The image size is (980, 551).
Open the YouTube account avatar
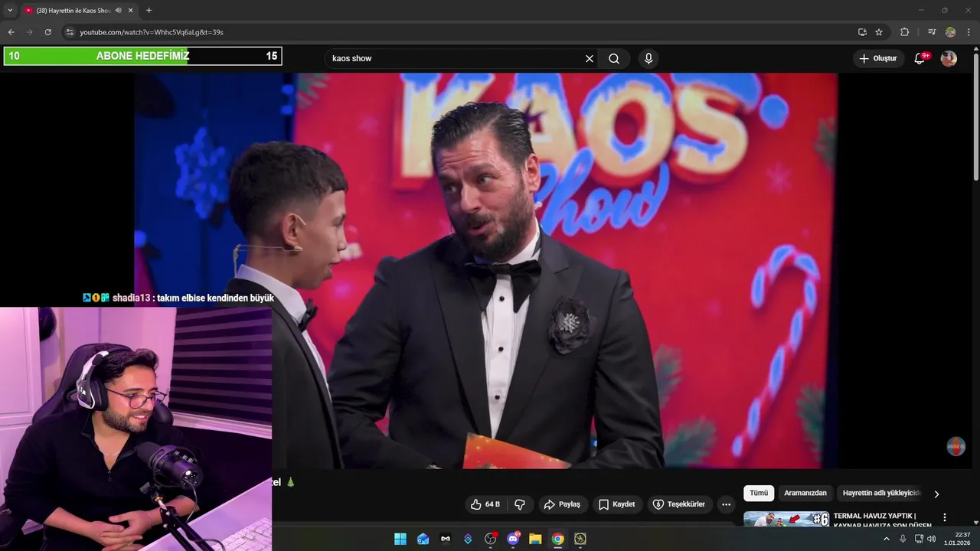tap(949, 58)
